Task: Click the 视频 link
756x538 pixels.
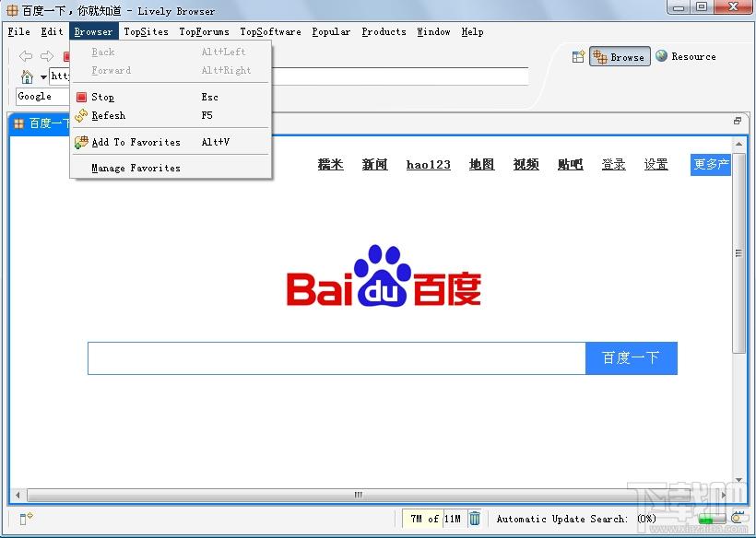Action: pos(526,165)
